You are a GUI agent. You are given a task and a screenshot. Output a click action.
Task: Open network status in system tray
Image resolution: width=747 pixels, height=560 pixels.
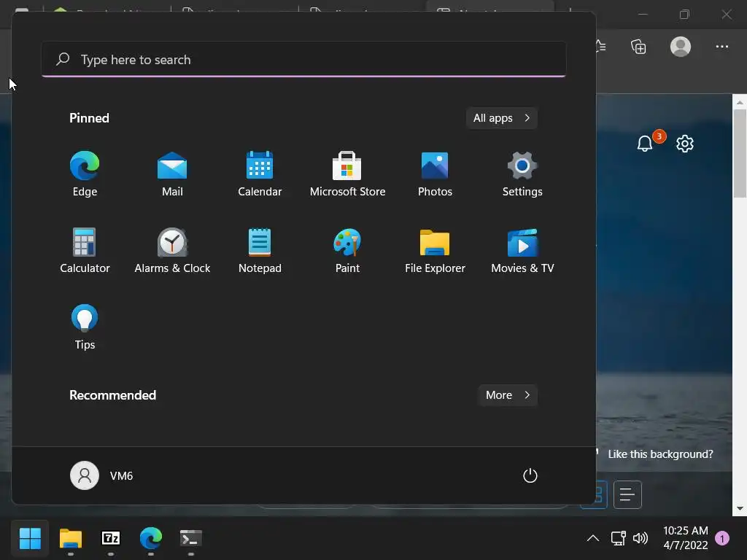pyautogui.click(x=618, y=539)
